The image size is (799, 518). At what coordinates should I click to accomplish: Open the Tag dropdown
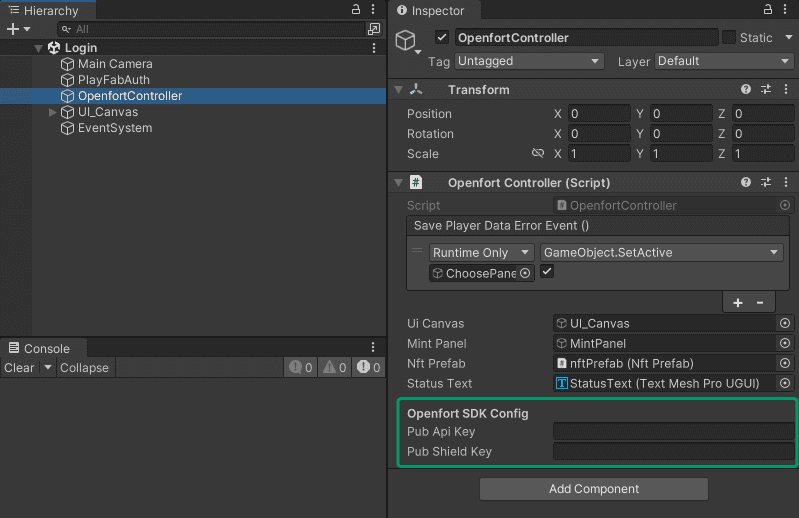pos(529,61)
